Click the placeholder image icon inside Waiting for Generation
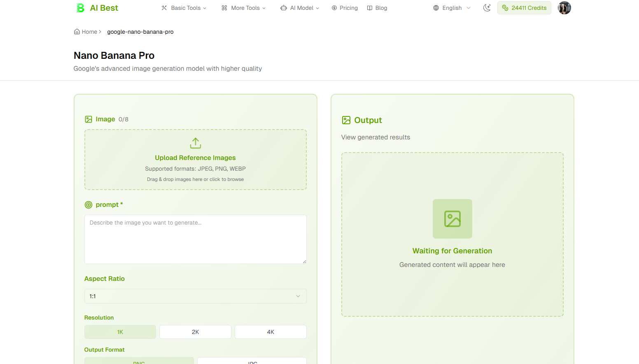Viewport: 639px width, 364px height. (x=452, y=219)
